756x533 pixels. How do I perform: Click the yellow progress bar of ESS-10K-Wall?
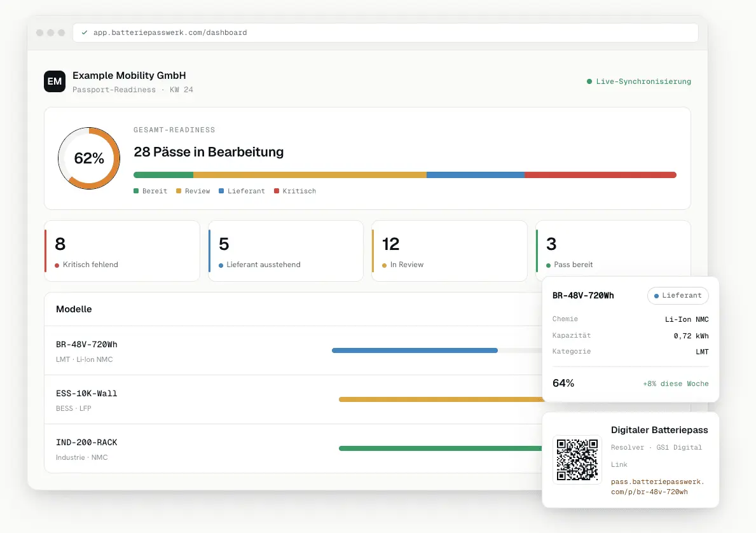[x=441, y=399]
